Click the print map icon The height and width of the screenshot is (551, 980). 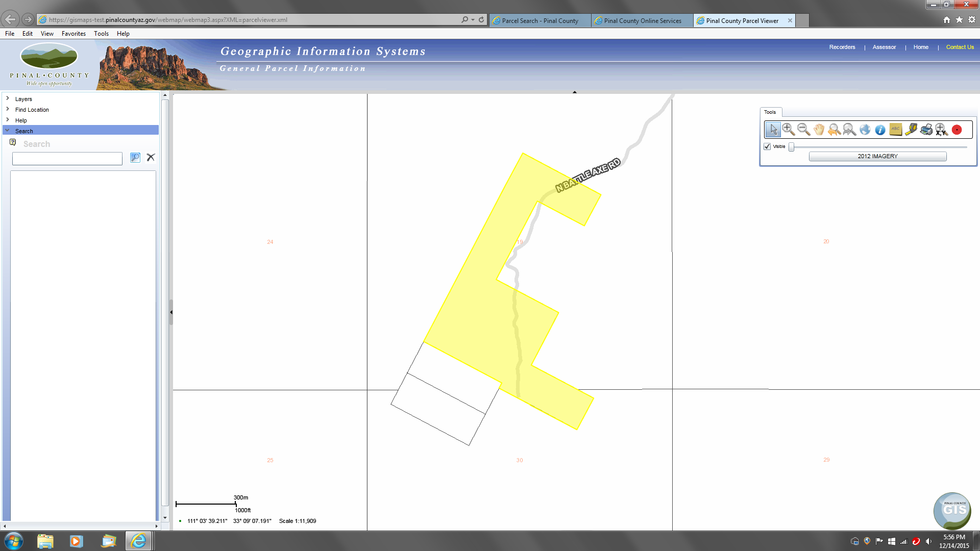pos(926,129)
